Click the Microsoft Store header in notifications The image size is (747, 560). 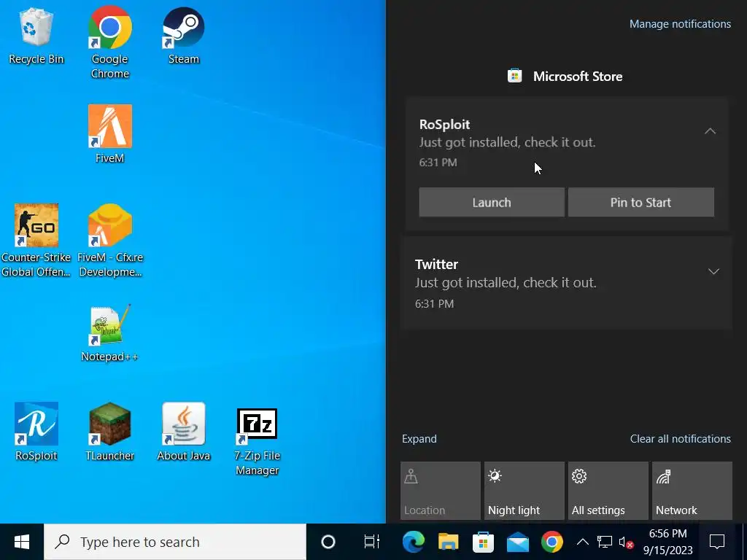[565, 76]
